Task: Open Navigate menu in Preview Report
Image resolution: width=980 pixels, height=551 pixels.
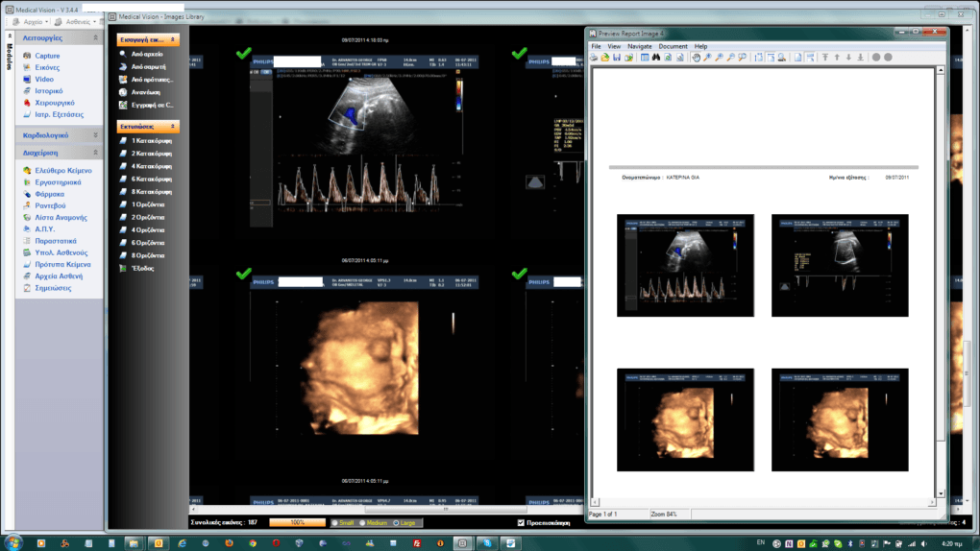Action: coord(639,46)
